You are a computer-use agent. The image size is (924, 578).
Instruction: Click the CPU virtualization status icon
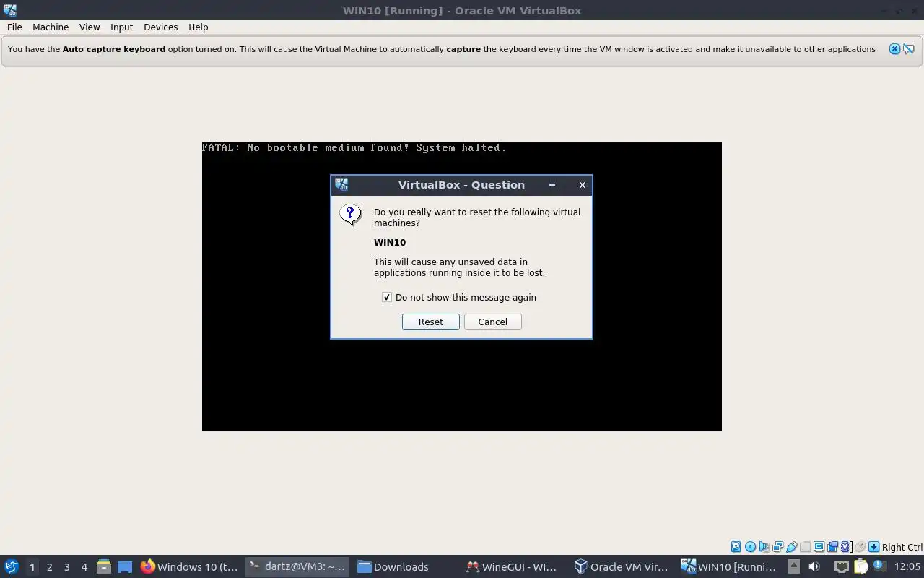846,547
